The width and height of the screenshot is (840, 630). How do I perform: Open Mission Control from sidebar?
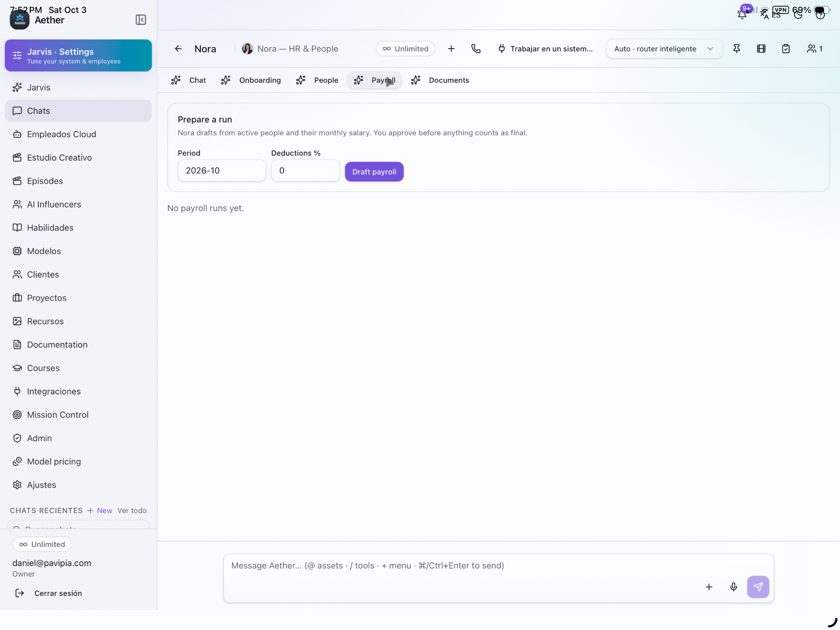click(x=78, y=415)
